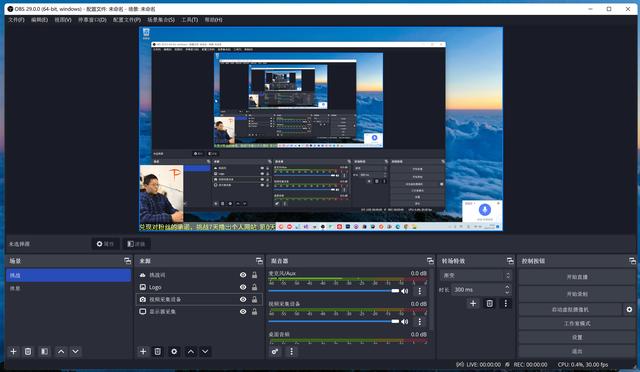Image resolution: width=640 pixels, height=372 pixels.
Task: Open source properties gear in Sources toolbar
Action: point(174,351)
